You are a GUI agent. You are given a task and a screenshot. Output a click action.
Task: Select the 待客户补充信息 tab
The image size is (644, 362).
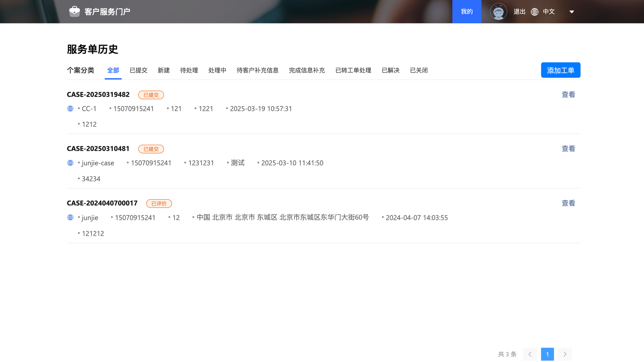(257, 70)
